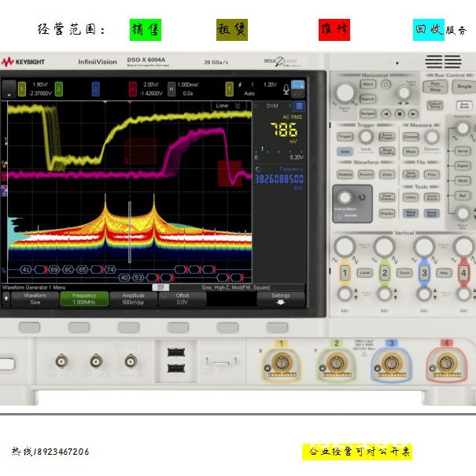This screenshot has height=476, width=476.
Task: Tap the microphone voice control icon
Action: (286, 89)
